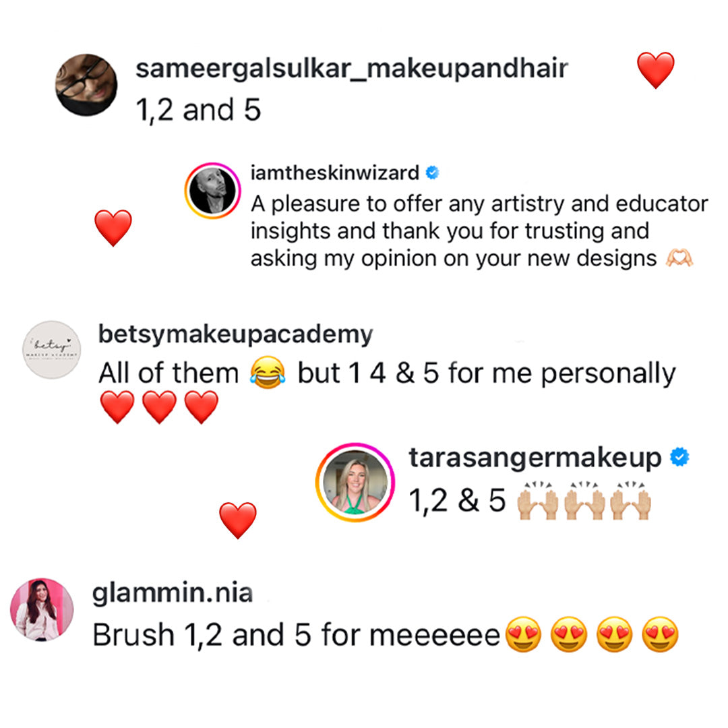Open glammin.nia's profile picture
The image size is (728, 728).
coord(41,609)
